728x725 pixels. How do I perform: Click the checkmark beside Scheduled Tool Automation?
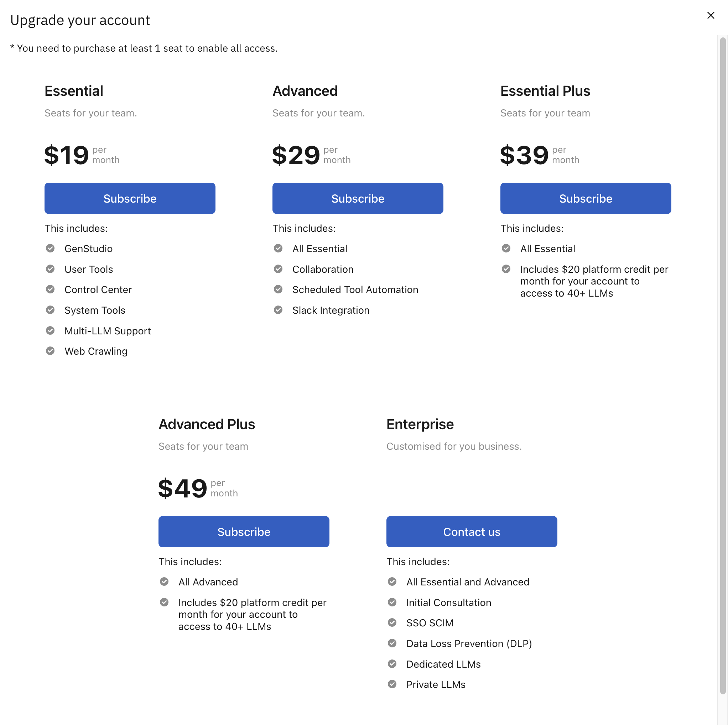pyautogui.click(x=278, y=290)
